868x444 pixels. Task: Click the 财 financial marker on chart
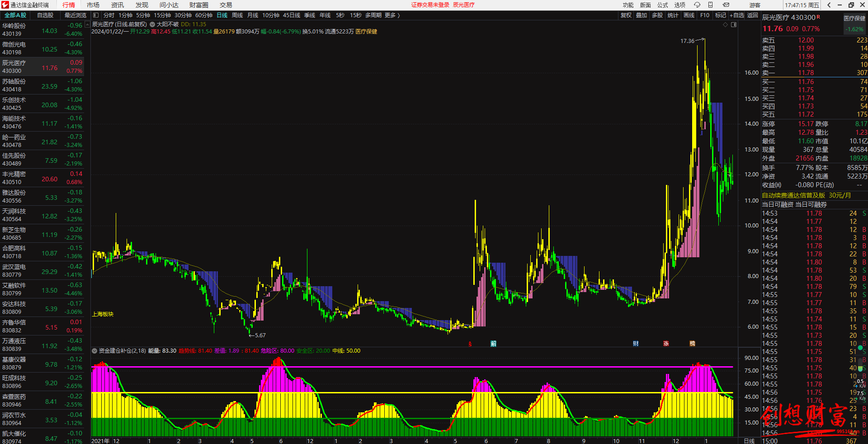[636, 344]
